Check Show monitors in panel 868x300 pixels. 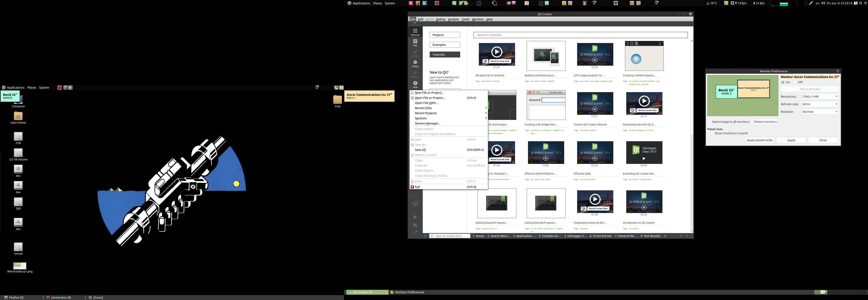(712, 133)
